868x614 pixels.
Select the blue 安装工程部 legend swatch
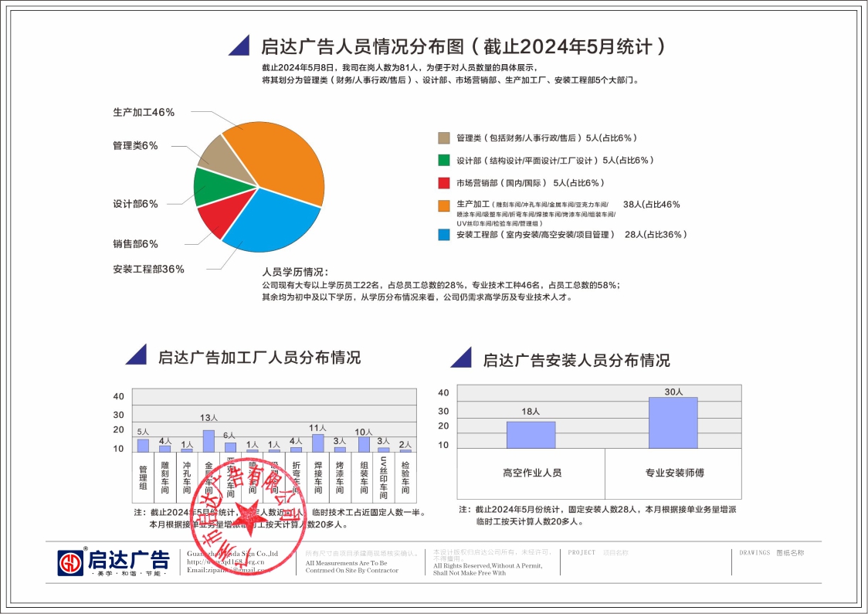click(x=444, y=235)
